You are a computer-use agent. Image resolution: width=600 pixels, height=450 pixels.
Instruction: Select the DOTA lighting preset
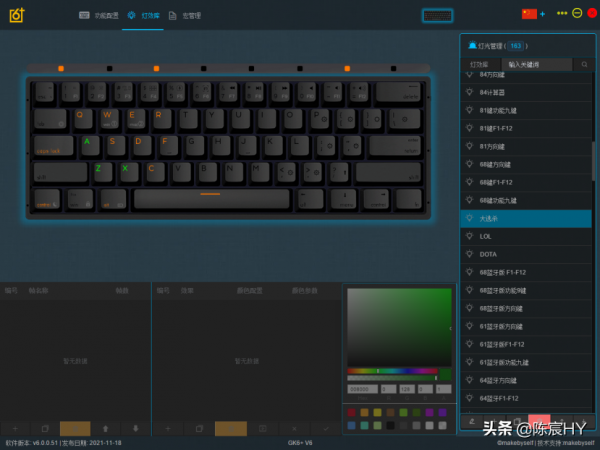490,254
